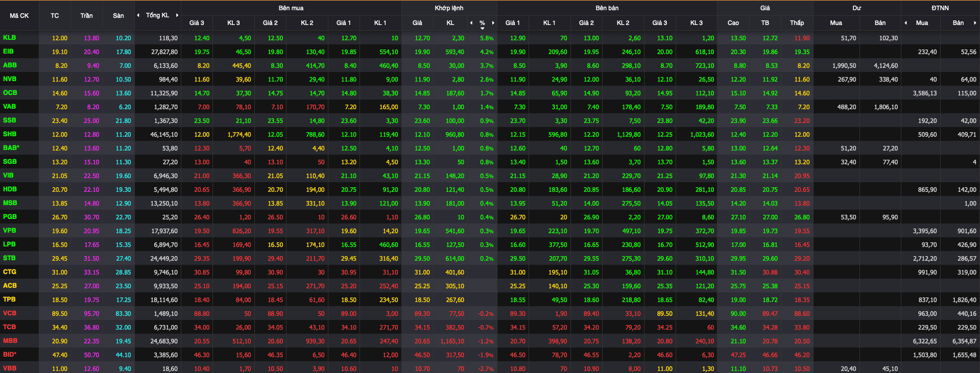980x373 pixels.
Task: Open the SHB stock ticker
Action: 10,134
